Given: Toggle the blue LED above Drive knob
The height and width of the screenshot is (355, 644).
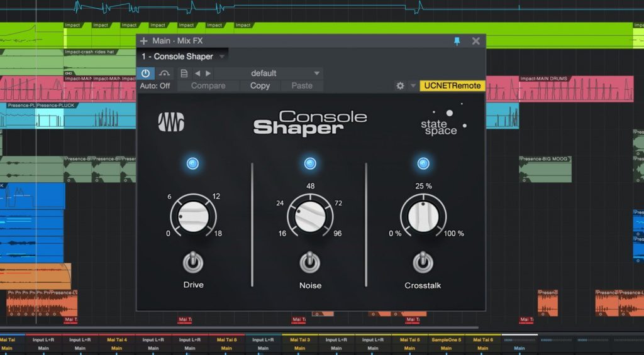Looking at the screenshot, I should [192, 163].
